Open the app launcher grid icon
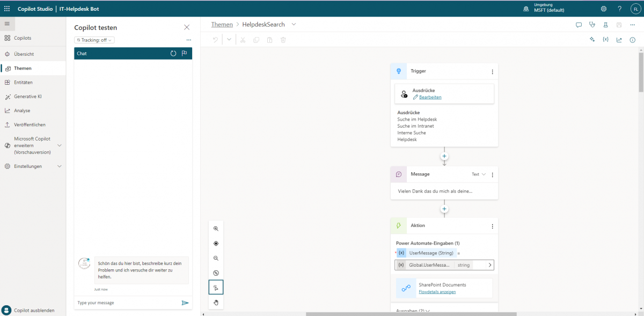 pos(7,9)
